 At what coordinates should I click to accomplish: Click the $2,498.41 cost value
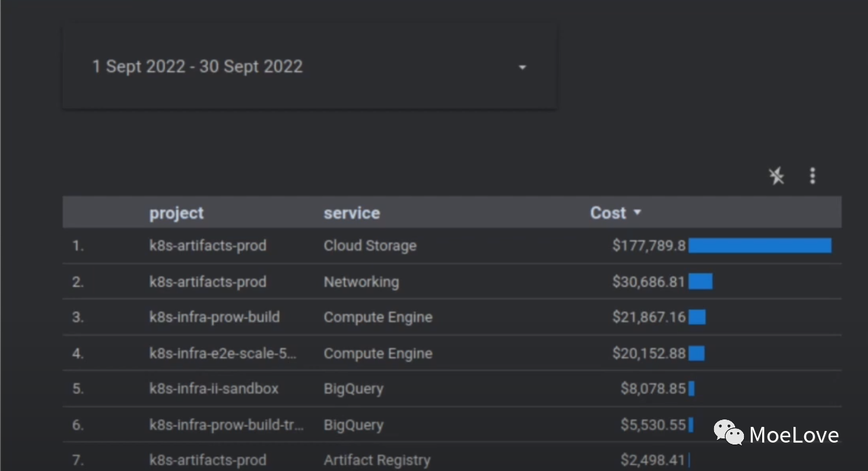pyautogui.click(x=653, y=460)
